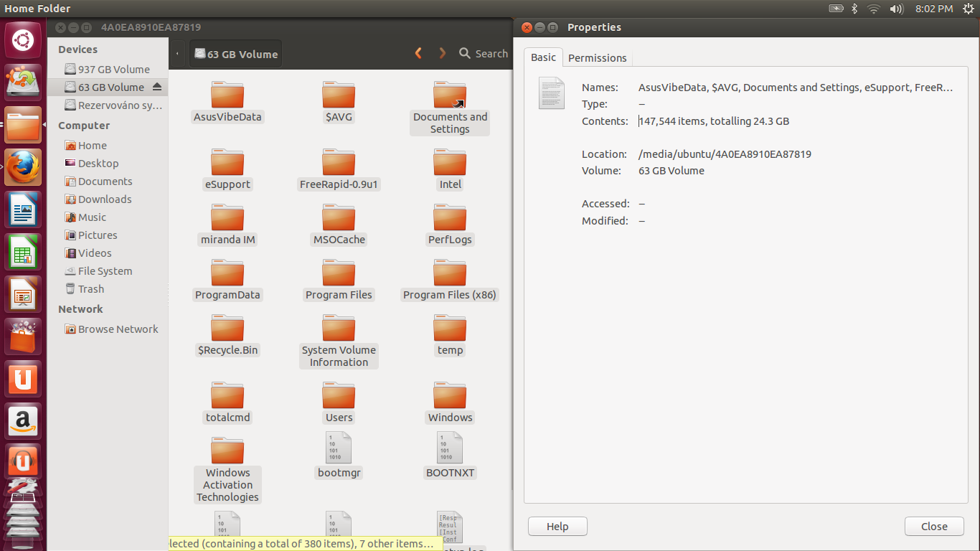Open LibreOffice Writer from the launcher
This screenshot has width=980, height=551.
23,210
